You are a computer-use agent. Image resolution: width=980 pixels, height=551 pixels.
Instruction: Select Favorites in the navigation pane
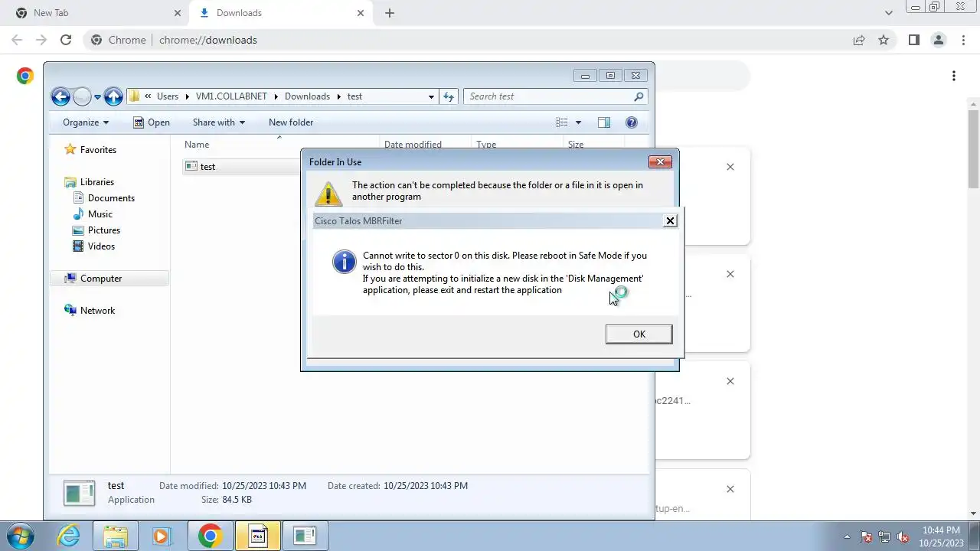coord(98,150)
